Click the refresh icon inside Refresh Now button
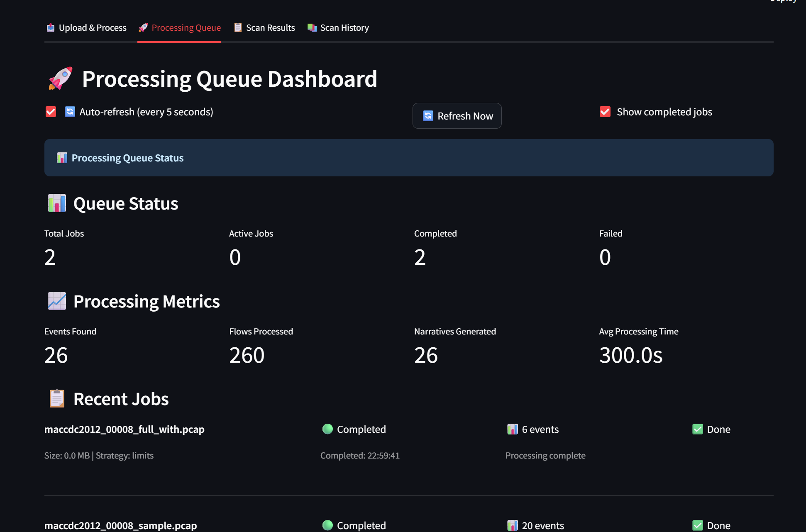The width and height of the screenshot is (806, 532). pyautogui.click(x=428, y=116)
